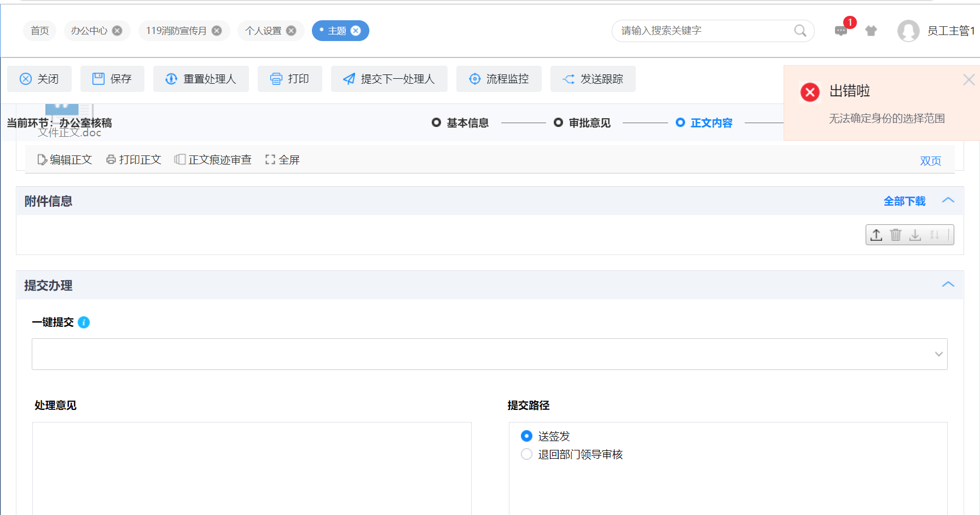The image size is (980, 515).
Task: Delete attachment using the trash icon
Action: (896, 235)
